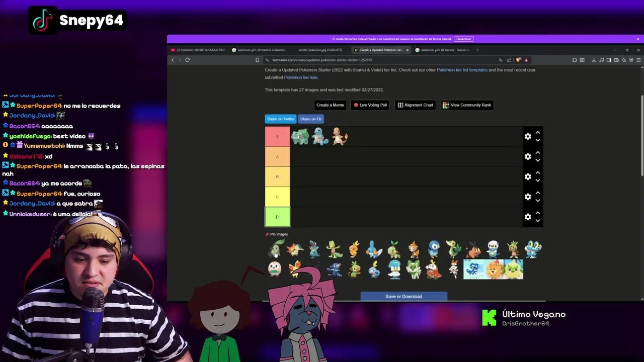This screenshot has width=644, height=362.
Task: Switch to pokemon gen 10 starters evolutions tab
Action: (x=259, y=50)
